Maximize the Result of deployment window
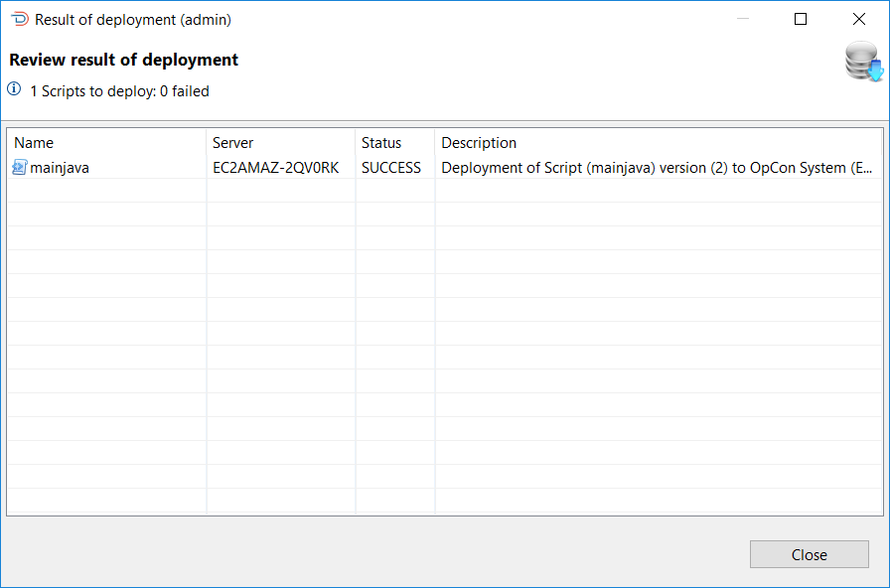This screenshot has width=890, height=588. pyautogui.click(x=801, y=19)
